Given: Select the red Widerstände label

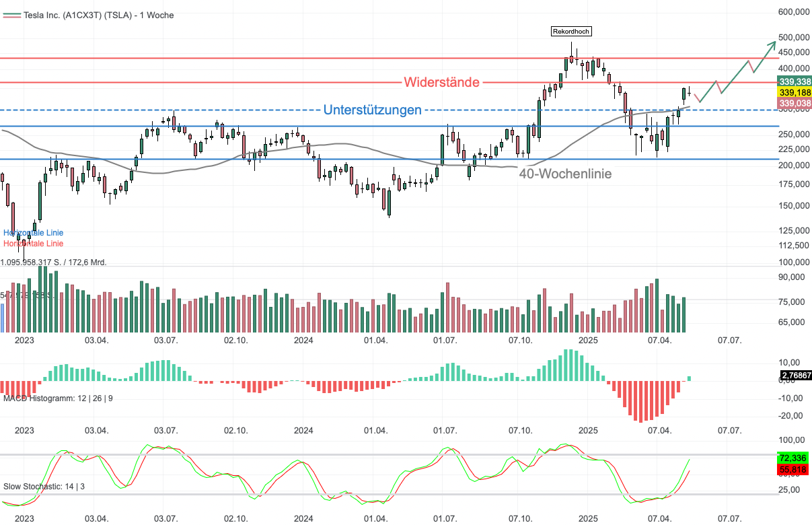Looking at the screenshot, I should [x=442, y=82].
